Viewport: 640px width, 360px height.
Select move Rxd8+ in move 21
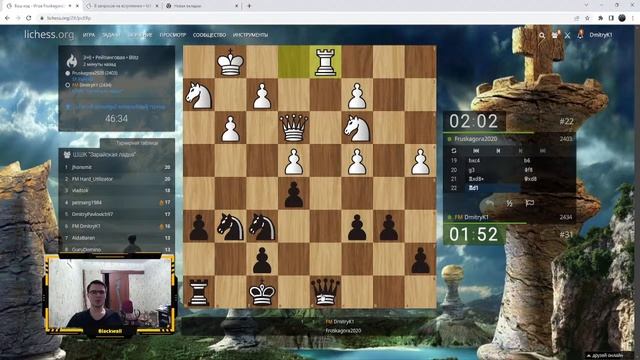pos(476,179)
